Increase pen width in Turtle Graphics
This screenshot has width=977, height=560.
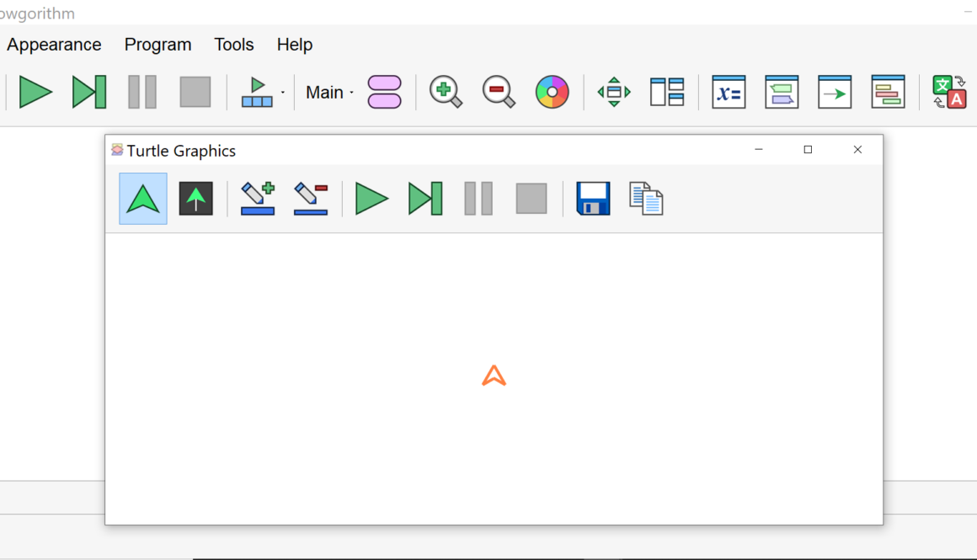point(258,199)
